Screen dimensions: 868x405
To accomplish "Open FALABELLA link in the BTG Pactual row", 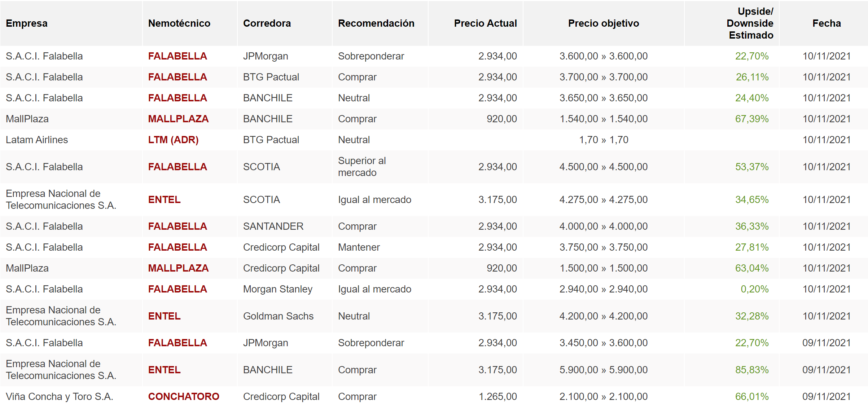I will (x=177, y=77).
